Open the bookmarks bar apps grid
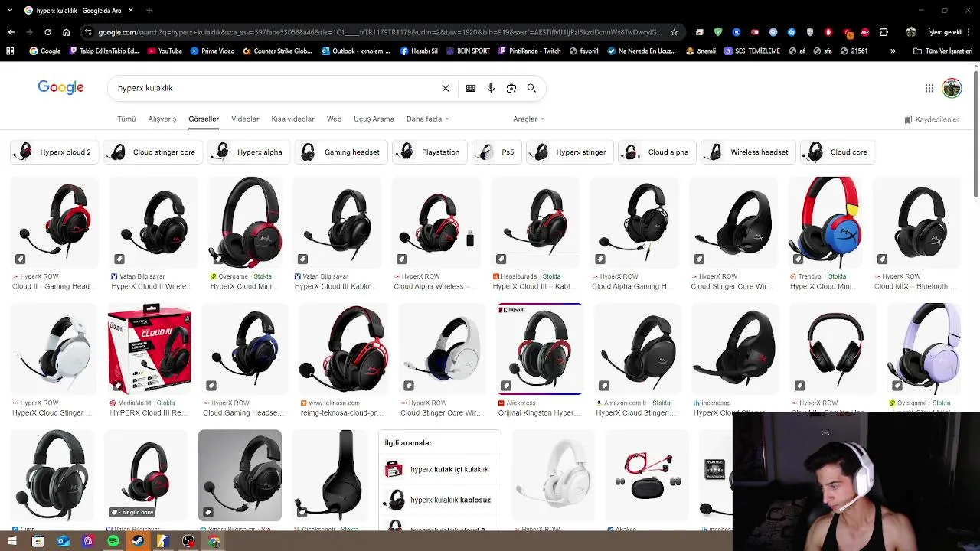 pos(10,51)
